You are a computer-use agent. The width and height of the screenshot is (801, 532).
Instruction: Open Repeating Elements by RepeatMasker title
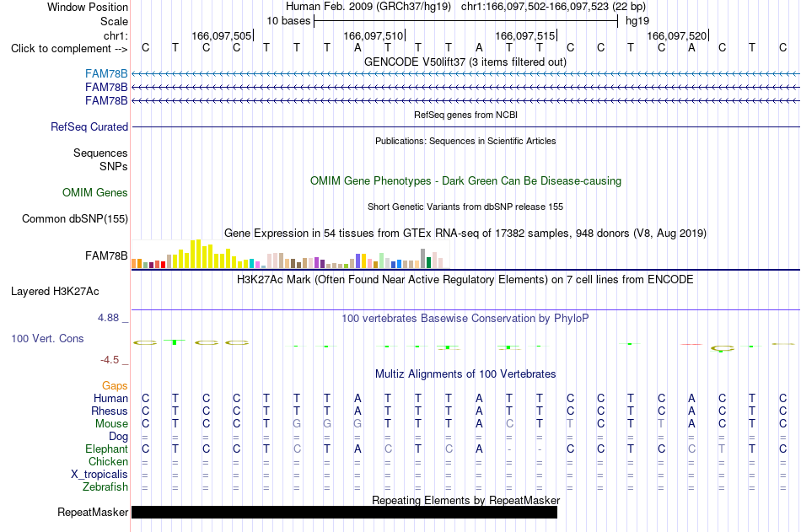[465, 500]
